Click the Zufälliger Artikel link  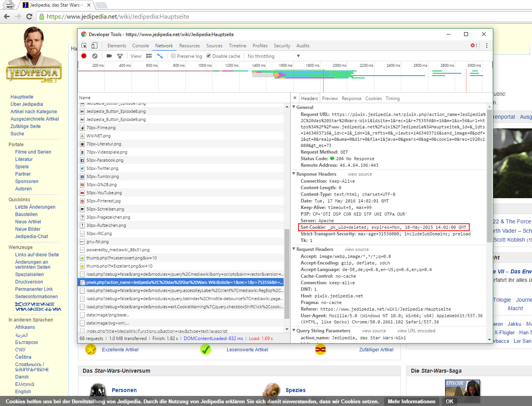coord(376,350)
